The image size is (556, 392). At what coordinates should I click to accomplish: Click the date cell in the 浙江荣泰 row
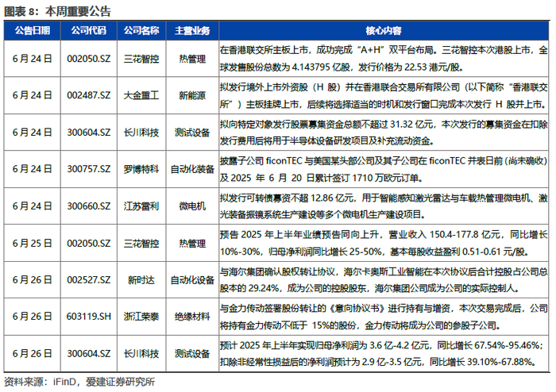(x=33, y=317)
